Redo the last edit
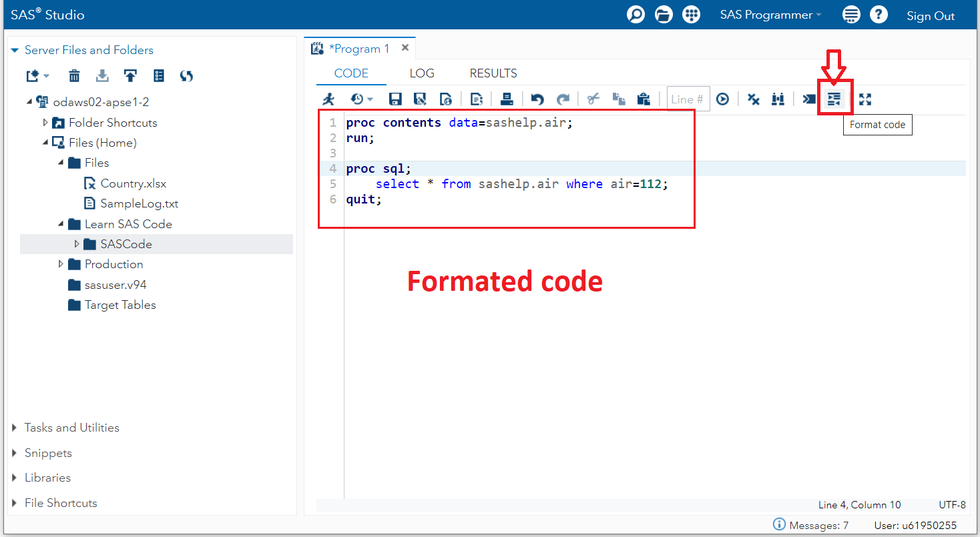 coord(563,99)
